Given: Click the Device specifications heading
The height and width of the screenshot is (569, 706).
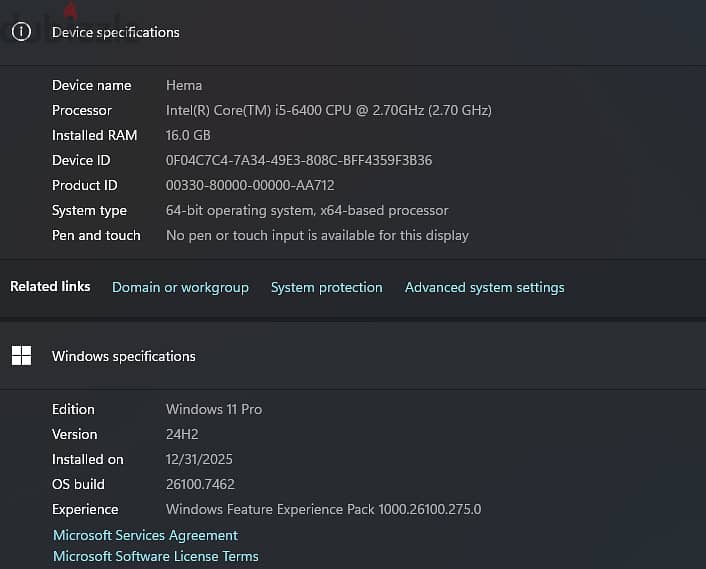Looking at the screenshot, I should click(x=116, y=32).
